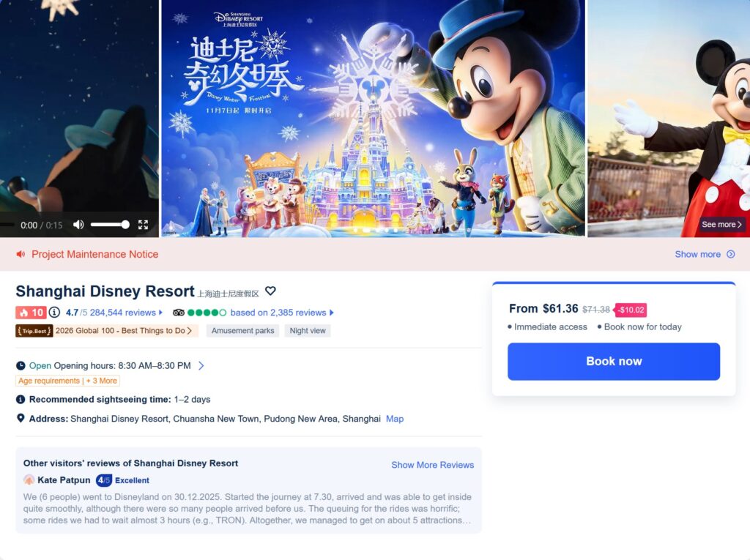Select the Night view tag
The height and width of the screenshot is (560, 750).
click(308, 330)
